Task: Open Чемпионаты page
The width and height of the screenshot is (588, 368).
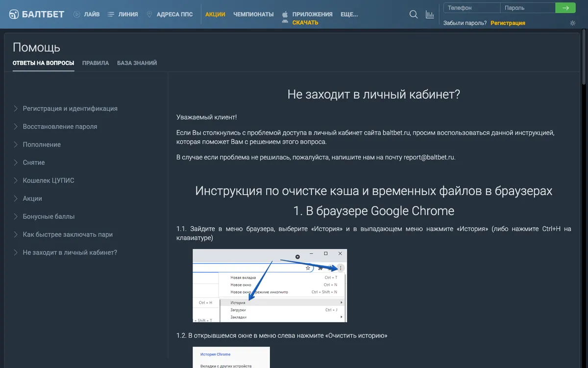Action: click(253, 14)
